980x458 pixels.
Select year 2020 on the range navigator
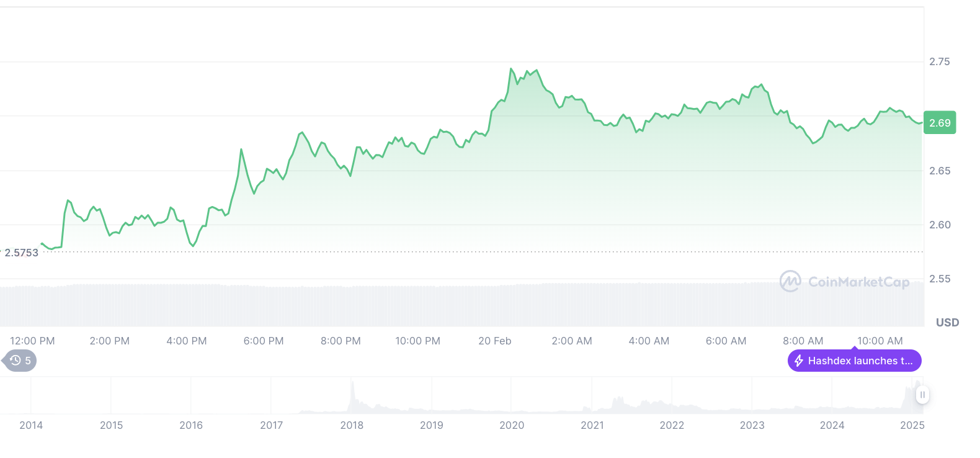coord(512,425)
